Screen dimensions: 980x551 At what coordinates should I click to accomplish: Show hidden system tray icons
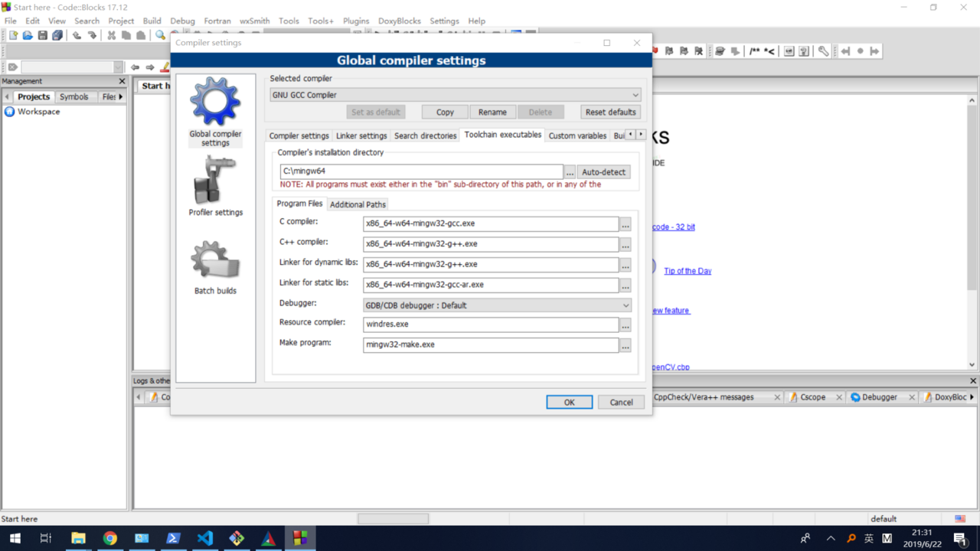831,538
